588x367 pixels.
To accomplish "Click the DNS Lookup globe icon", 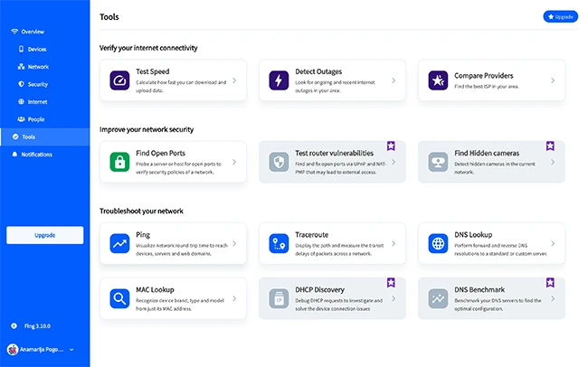I will tap(438, 243).
